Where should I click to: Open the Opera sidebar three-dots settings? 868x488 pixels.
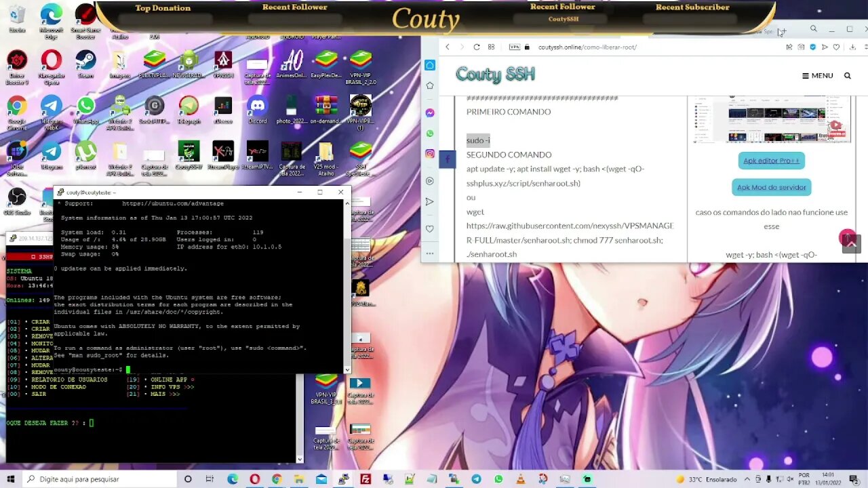[x=430, y=252]
